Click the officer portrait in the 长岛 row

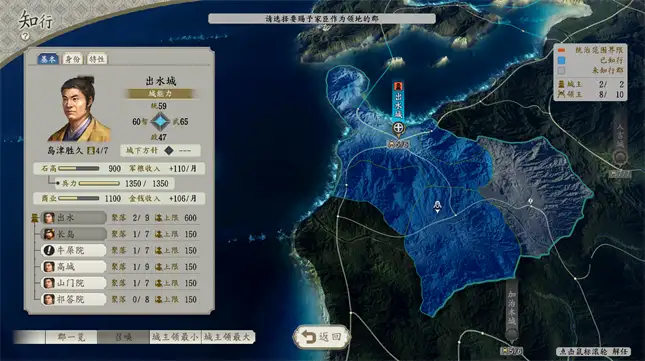coord(49,234)
